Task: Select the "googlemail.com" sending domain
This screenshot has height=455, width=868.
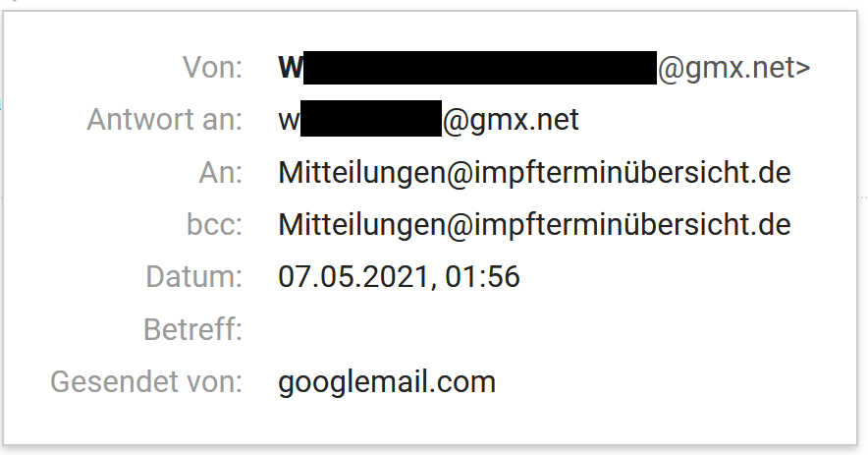Action: pyautogui.click(x=387, y=381)
